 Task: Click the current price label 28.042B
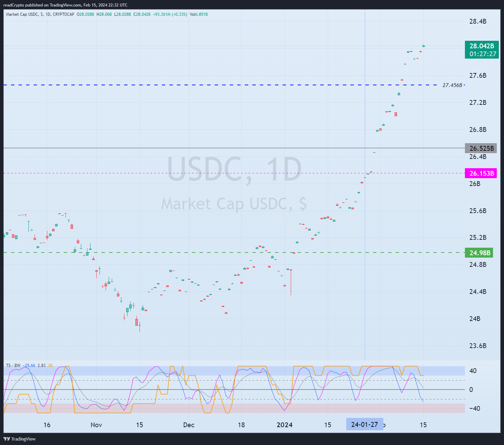coord(482,46)
